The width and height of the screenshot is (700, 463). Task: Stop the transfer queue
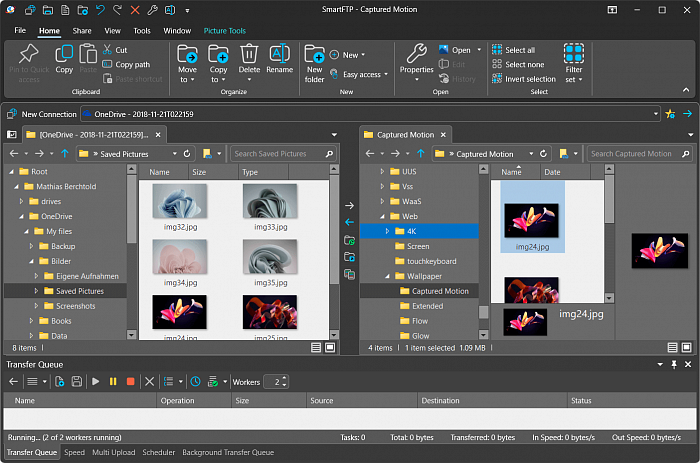coord(130,382)
